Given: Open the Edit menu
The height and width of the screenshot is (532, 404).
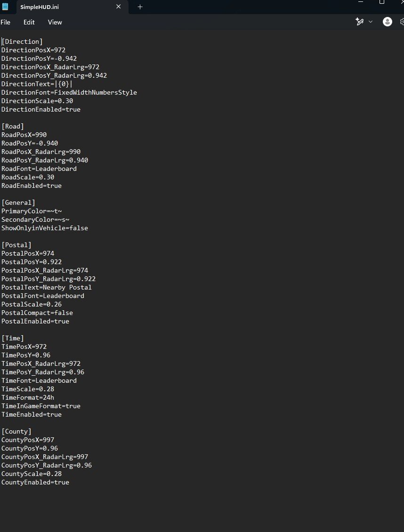Looking at the screenshot, I should (29, 22).
